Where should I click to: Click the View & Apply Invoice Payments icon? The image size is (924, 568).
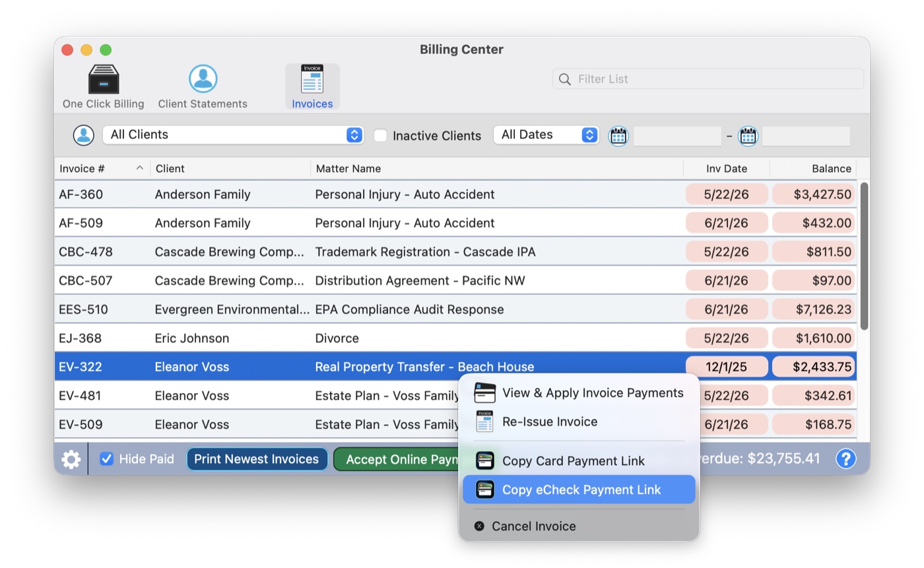pyautogui.click(x=484, y=393)
